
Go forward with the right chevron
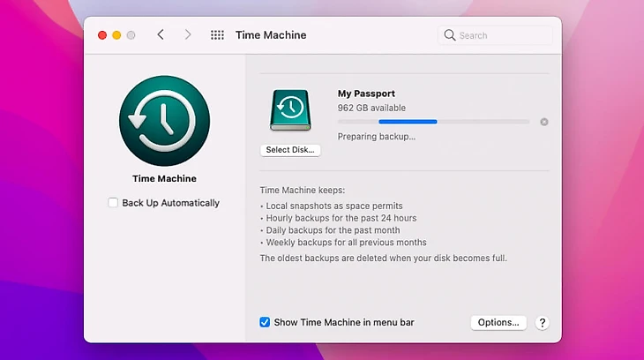click(x=188, y=35)
